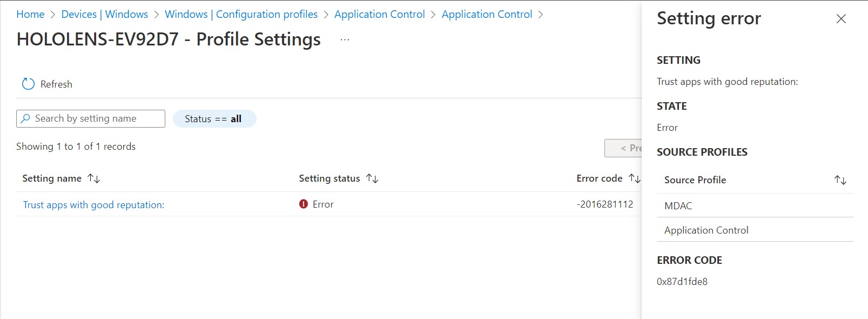The width and height of the screenshot is (868, 319).
Task: Select the MDAC source profile row
Action: (x=678, y=205)
